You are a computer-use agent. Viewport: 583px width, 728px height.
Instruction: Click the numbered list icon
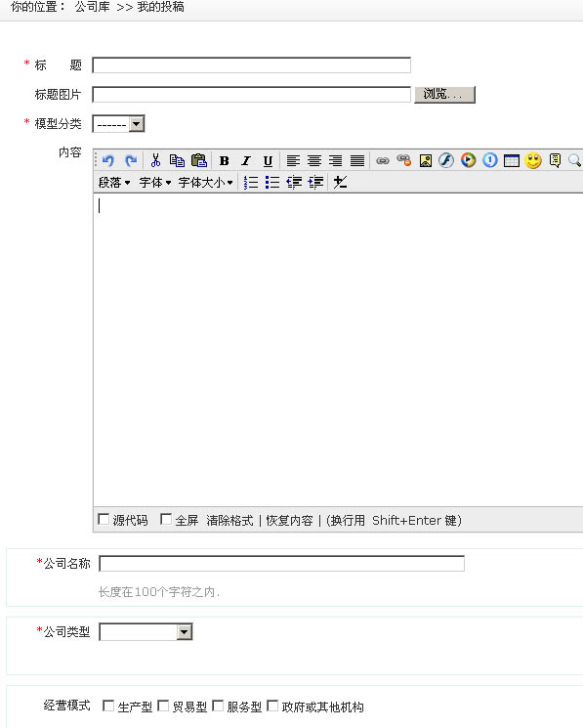[x=251, y=183]
